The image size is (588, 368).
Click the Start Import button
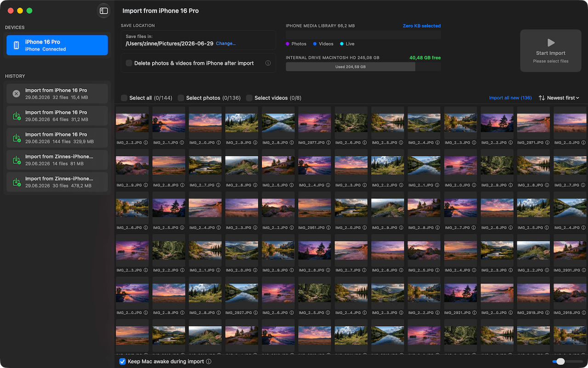click(551, 51)
